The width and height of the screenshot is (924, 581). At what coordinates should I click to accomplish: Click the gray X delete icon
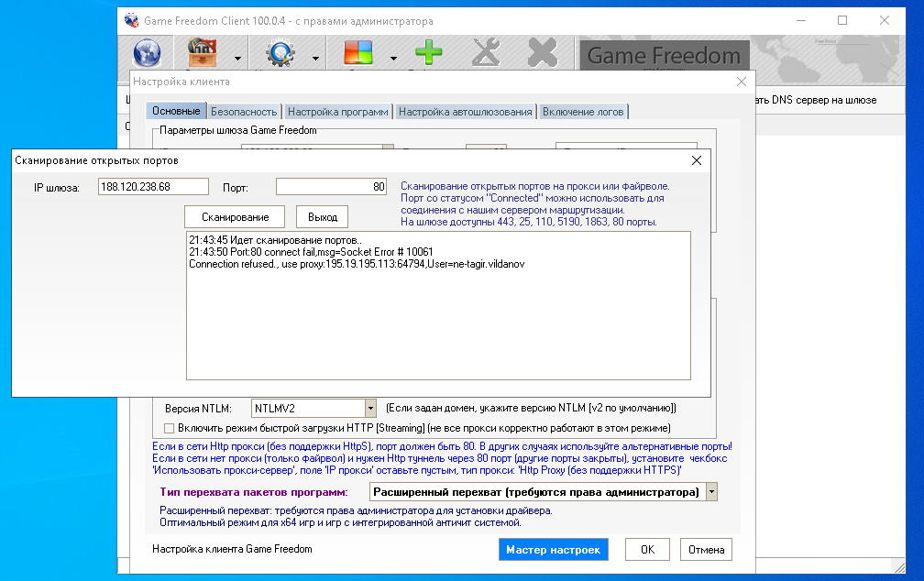coord(542,53)
